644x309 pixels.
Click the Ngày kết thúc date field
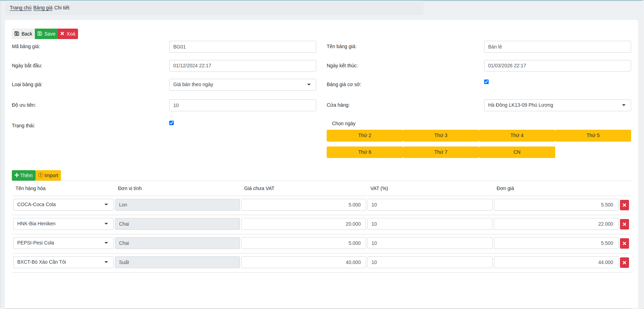pos(557,66)
